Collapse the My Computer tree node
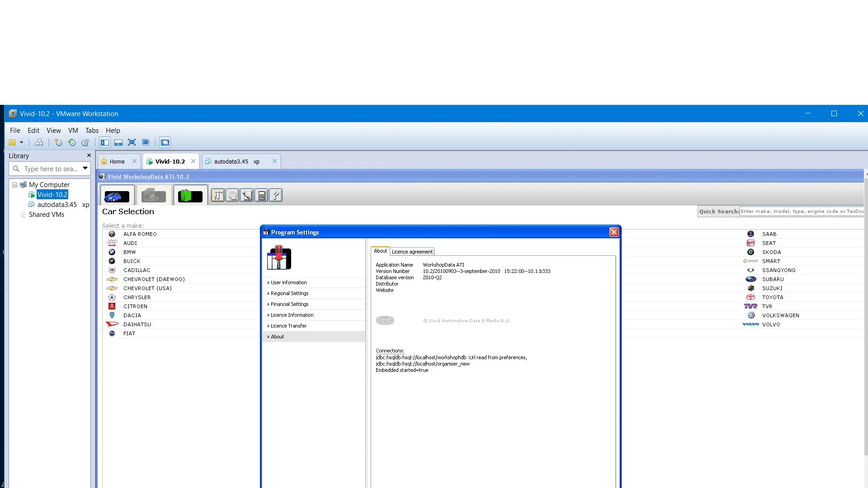Viewport: 868px width, 488px height. click(x=14, y=185)
